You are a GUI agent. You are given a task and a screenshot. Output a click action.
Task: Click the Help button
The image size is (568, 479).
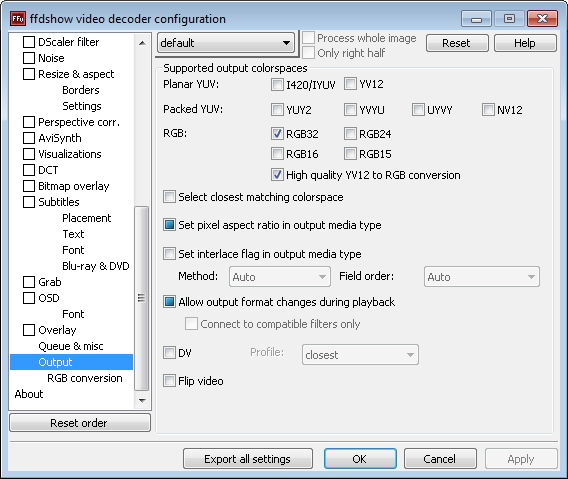(x=525, y=43)
